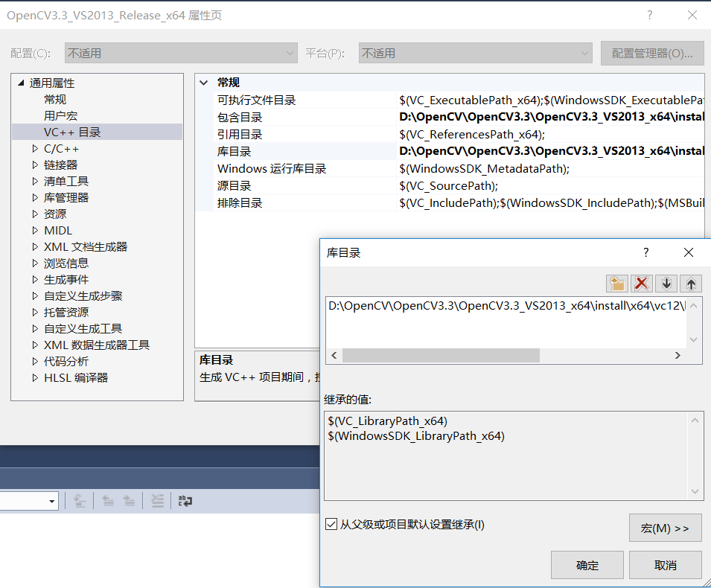Click 取消 button
Image resolution: width=711 pixels, height=588 pixels.
click(665, 565)
